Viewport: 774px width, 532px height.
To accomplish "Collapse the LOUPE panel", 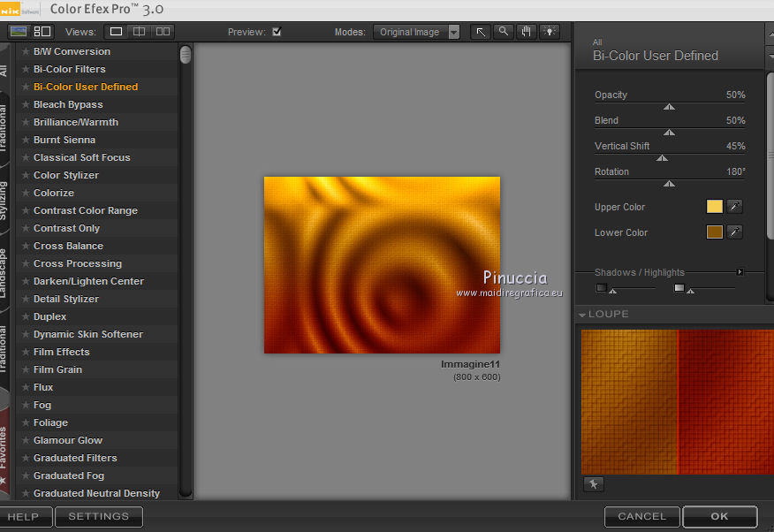I will [583, 315].
